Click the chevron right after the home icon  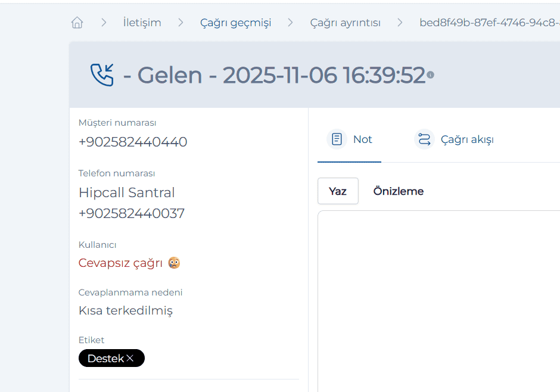(104, 23)
